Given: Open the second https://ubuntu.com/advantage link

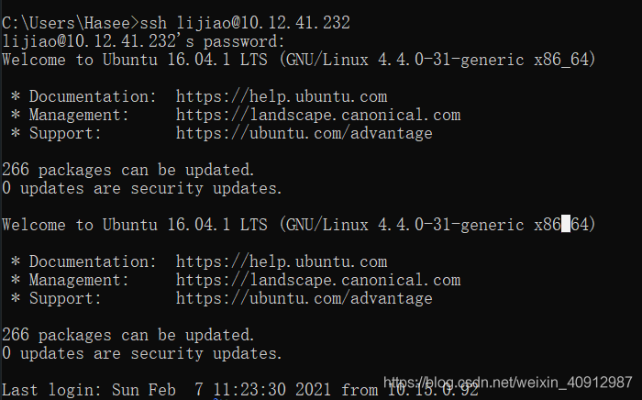Looking at the screenshot, I should point(304,298).
